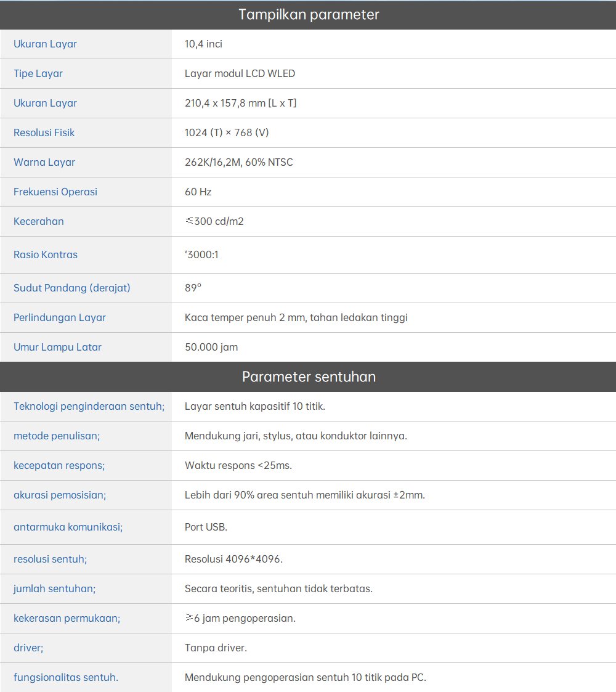This screenshot has height=692, width=616.
Task: Select the "Tipe Layar" row label
Action: 38,73
